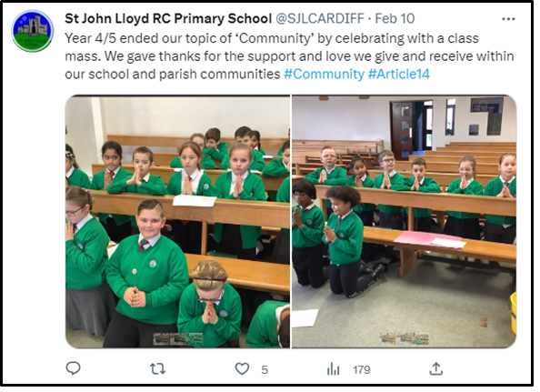Click the Feb 10 timestamp

pyautogui.click(x=395, y=18)
